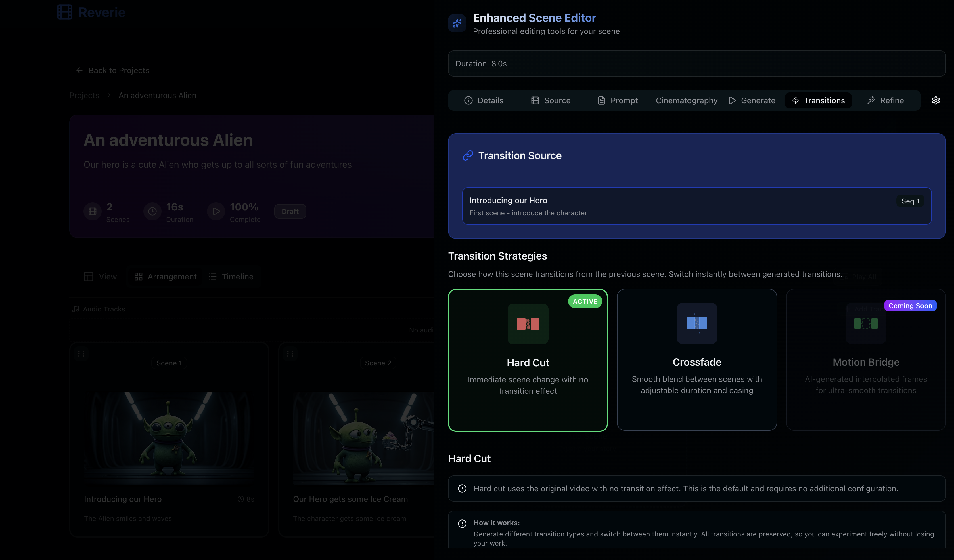The image size is (954, 560).
Task: Switch to Arrangement view
Action: 166,277
